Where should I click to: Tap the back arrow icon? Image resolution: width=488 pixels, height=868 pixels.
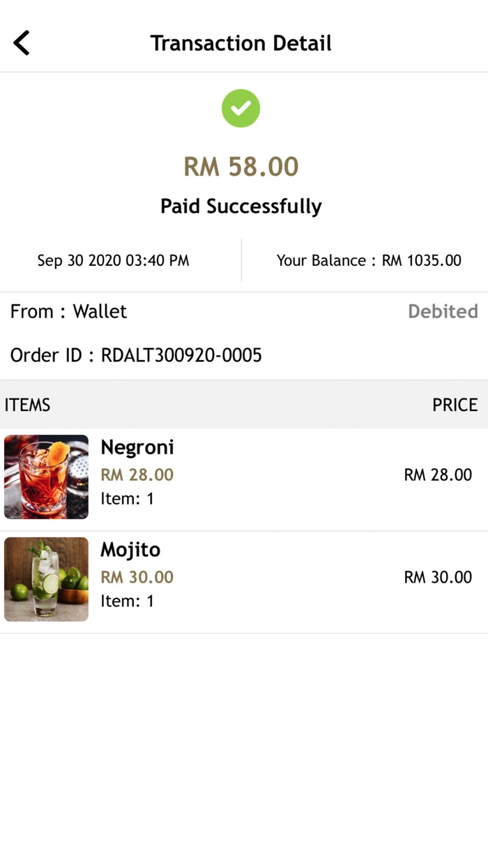22,43
